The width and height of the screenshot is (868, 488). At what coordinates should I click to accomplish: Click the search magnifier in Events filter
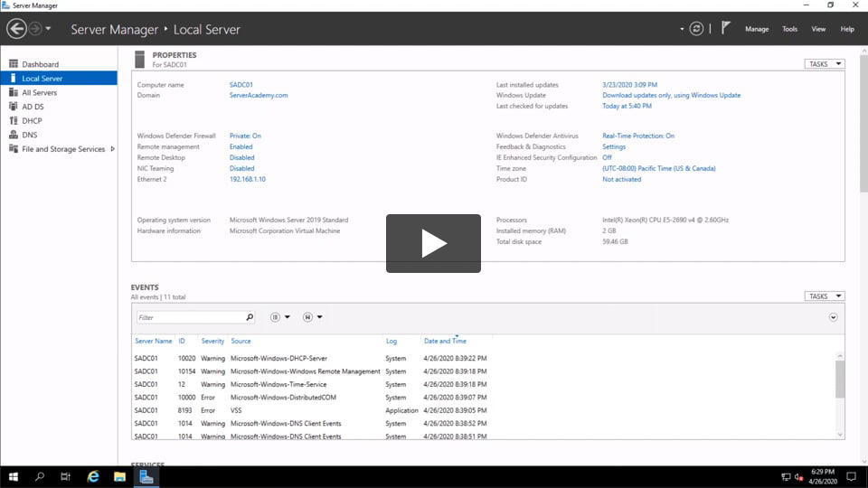click(x=250, y=317)
